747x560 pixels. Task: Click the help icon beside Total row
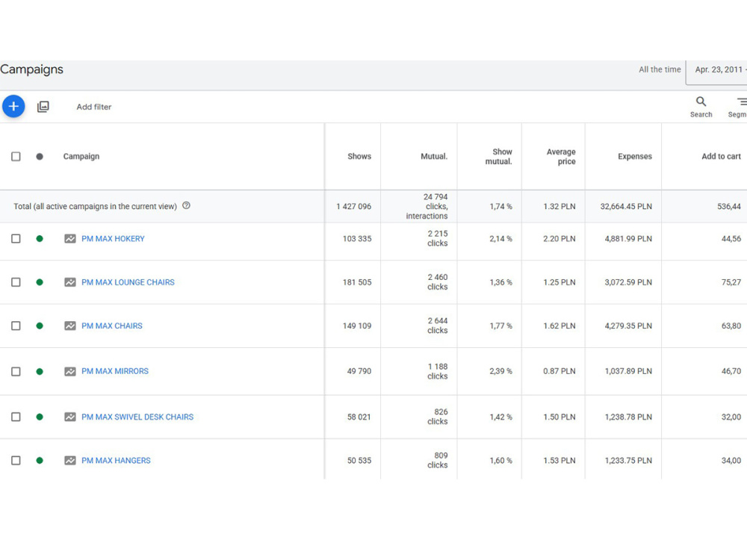point(186,205)
